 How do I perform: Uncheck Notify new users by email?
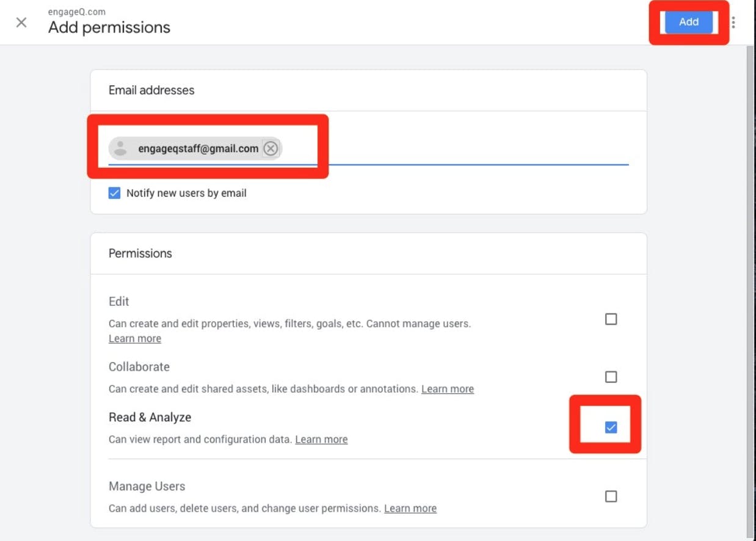(114, 194)
